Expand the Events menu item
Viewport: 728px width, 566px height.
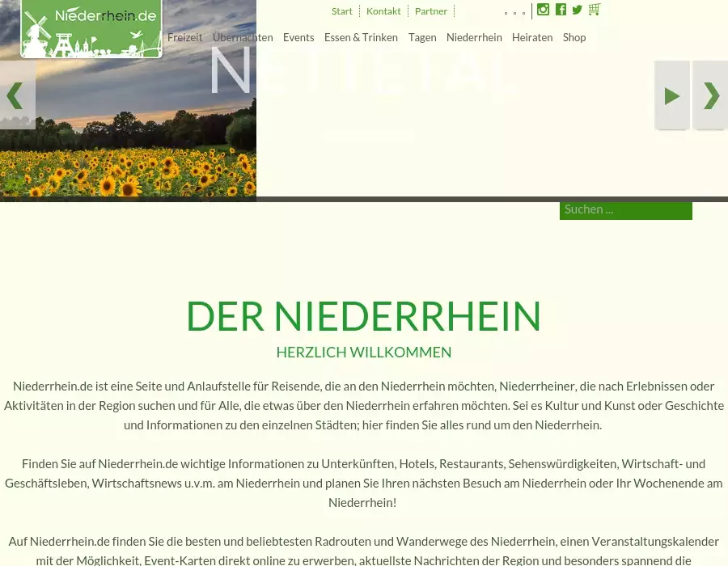click(298, 37)
